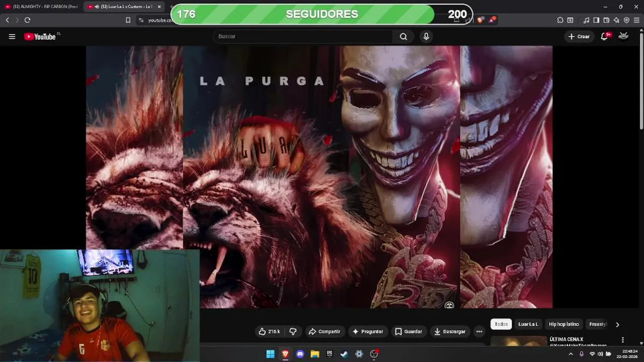Bookmark this page in the address bar
644x362 pixels.
tap(128, 20)
